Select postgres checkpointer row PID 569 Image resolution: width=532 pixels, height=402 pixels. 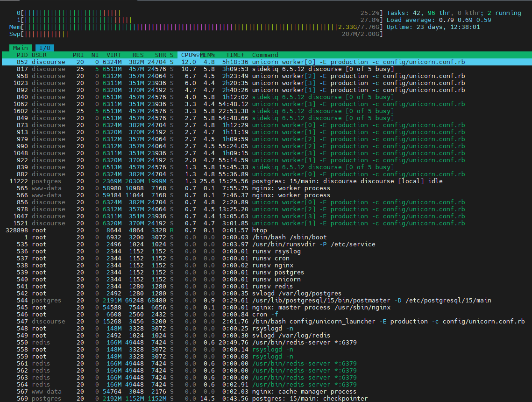pyautogui.click(x=266, y=399)
